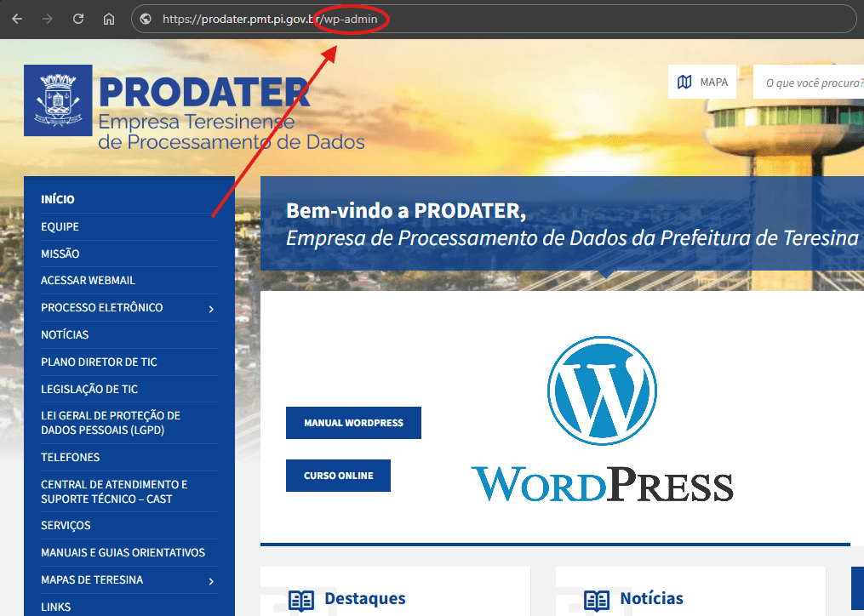864x616 pixels.
Task: Go to browser home page icon
Action: 109,19
